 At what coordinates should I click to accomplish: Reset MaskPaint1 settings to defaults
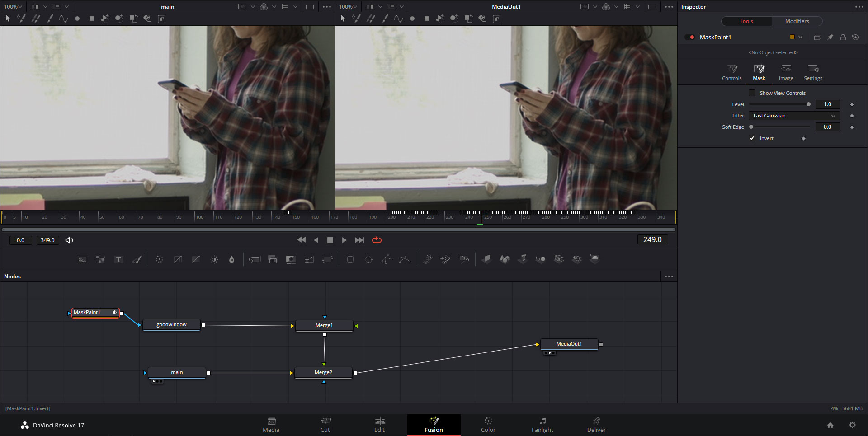coord(855,38)
